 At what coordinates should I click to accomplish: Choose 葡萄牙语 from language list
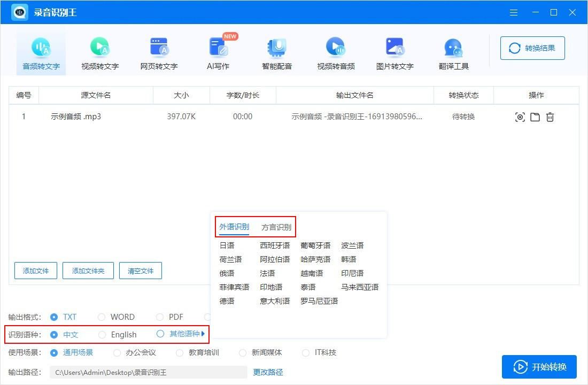315,245
